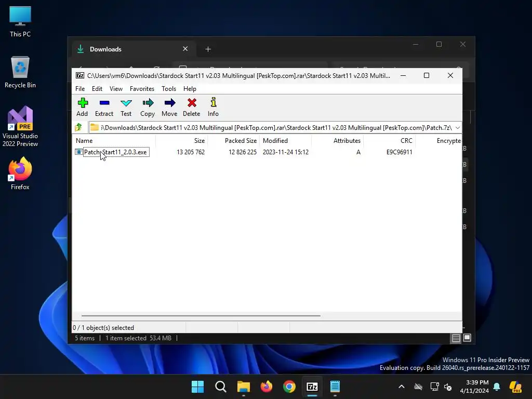Switch Explorer to details view icon
The height and width of the screenshot is (399, 532).
(456, 338)
